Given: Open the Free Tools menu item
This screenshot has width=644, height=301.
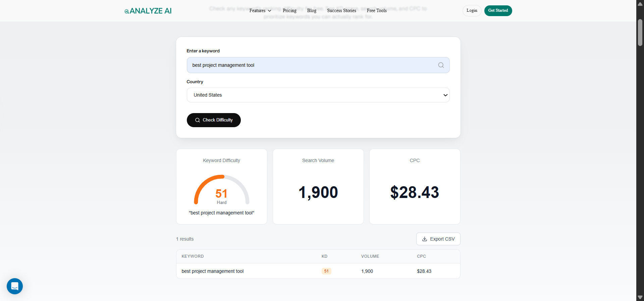Looking at the screenshot, I should pos(377,11).
